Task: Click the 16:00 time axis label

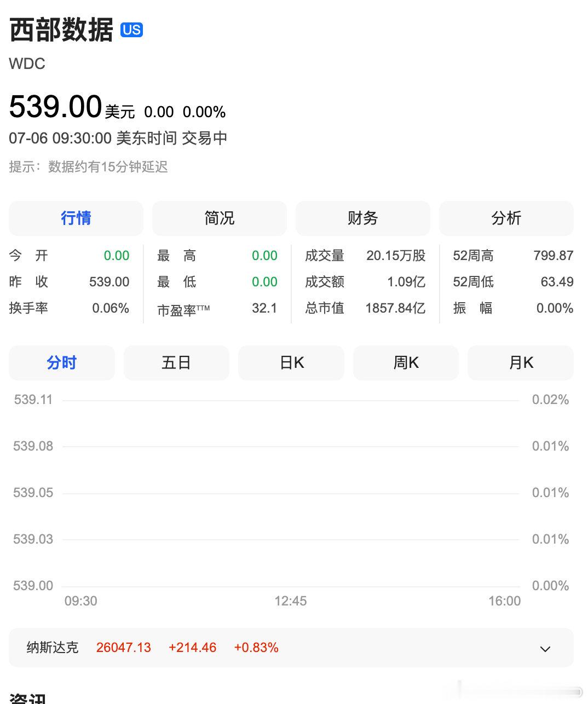Action: (x=504, y=601)
